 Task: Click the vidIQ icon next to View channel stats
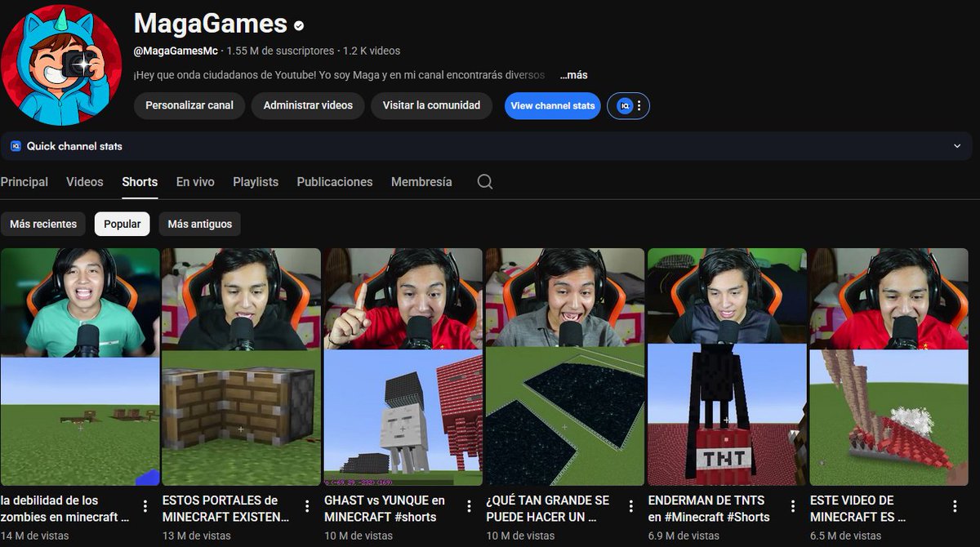click(624, 106)
